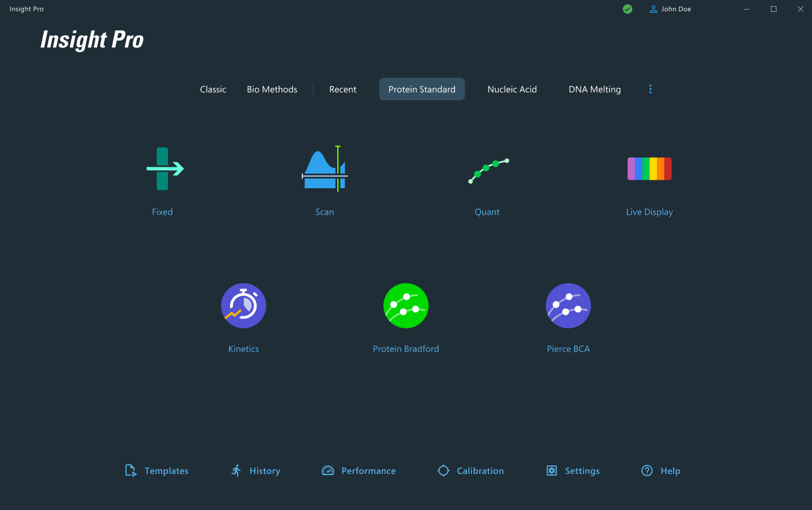This screenshot has height=510, width=812.
Task: Open Templates from the bottom bar
Action: tap(157, 471)
